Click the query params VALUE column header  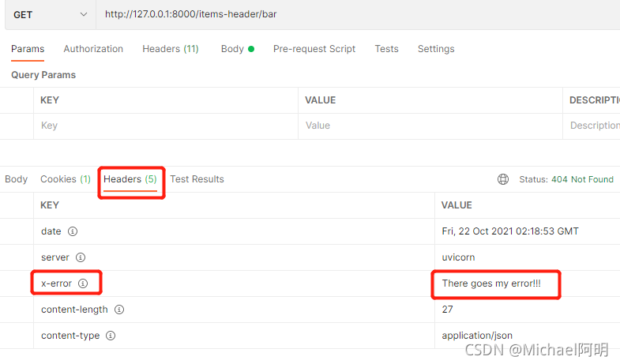coord(321,100)
